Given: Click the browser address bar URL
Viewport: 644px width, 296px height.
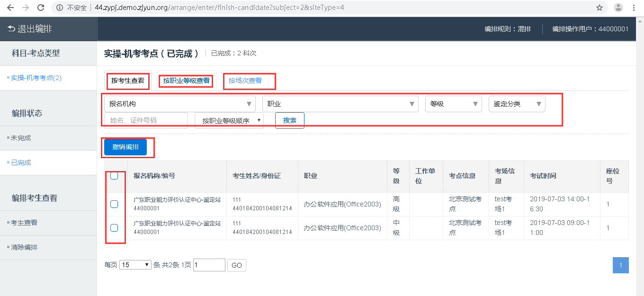Looking at the screenshot, I should point(220,8).
